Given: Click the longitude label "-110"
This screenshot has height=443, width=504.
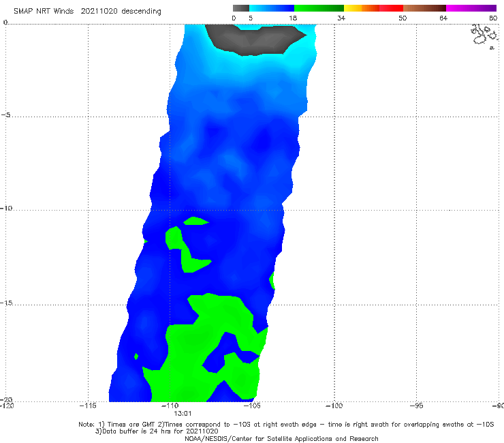Looking at the screenshot, I should [x=170, y=406].
